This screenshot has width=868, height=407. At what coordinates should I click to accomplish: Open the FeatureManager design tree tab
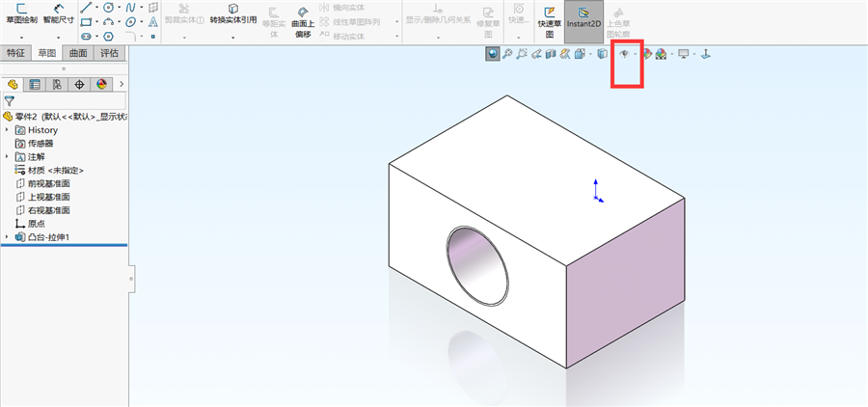tap(13, 84)
